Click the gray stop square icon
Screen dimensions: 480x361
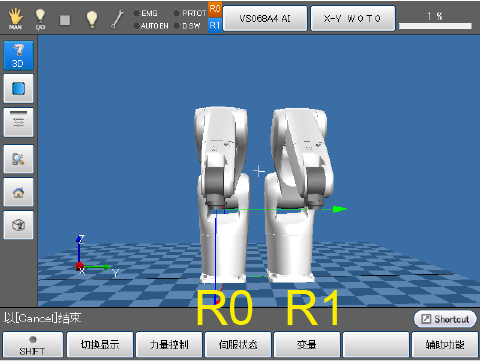[x=65, y=20]
